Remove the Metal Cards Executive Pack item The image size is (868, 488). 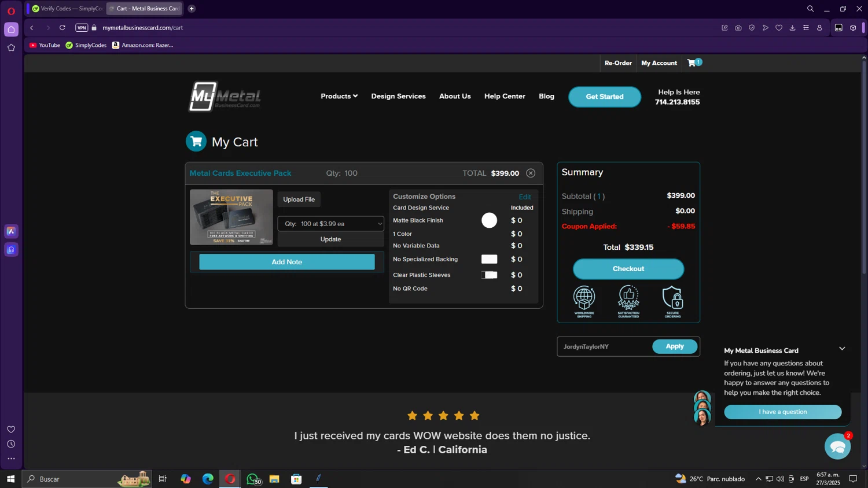pos(531,173)
